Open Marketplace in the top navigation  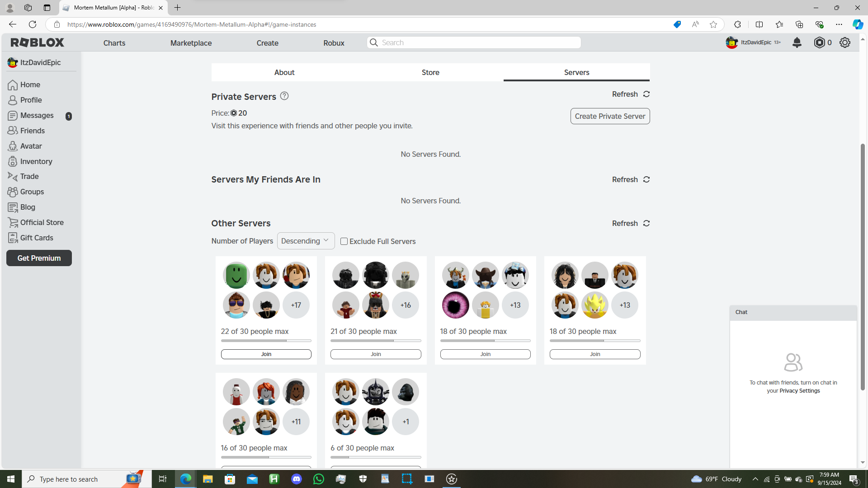(191, 43)
